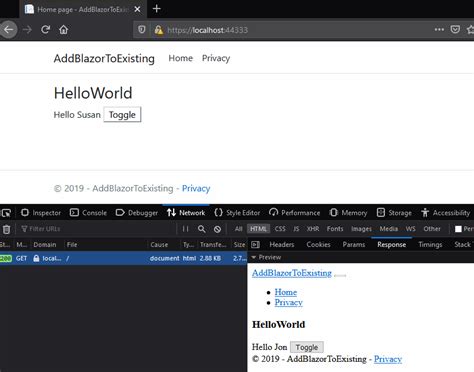The height and width of the screenshot is (372, 474).
Task: Click the tracking protection shield icon
Action: coord(142,30)
